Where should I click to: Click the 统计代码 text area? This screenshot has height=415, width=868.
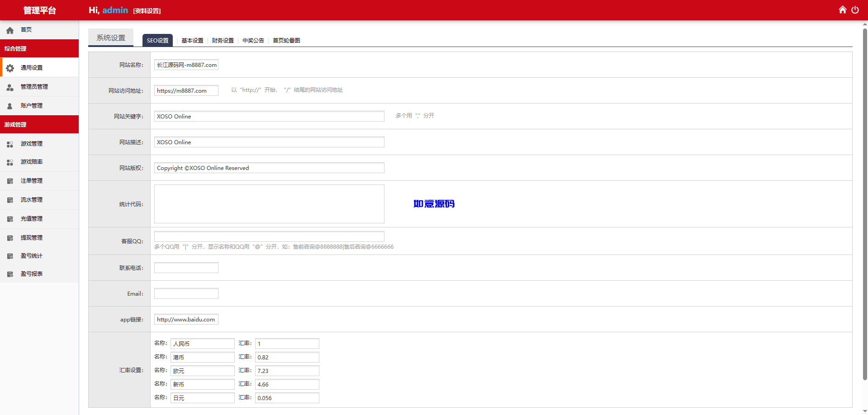269,204
